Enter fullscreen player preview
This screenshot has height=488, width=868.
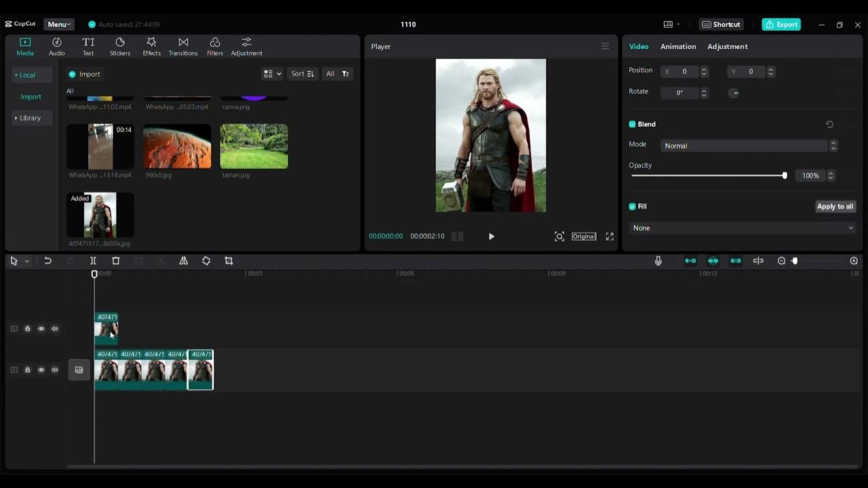tap(610, 237)
